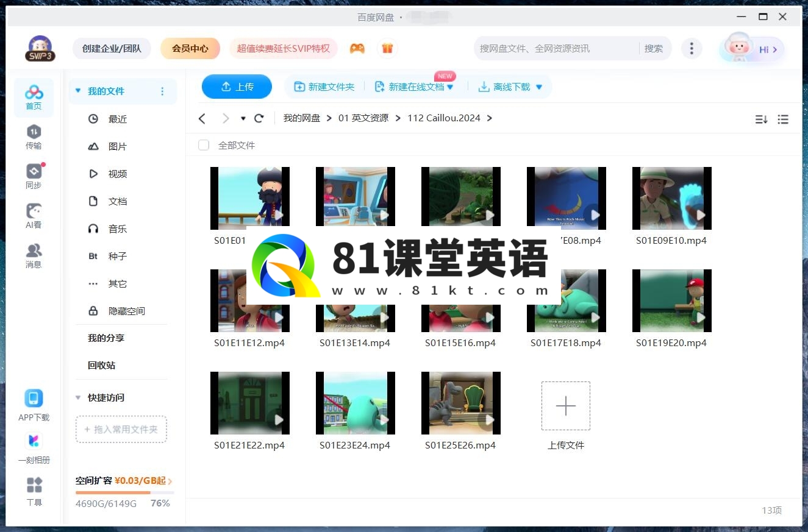Click the S01E15E16.mp4 file name
Screen dimensions: 808x532
coord(460,343)
